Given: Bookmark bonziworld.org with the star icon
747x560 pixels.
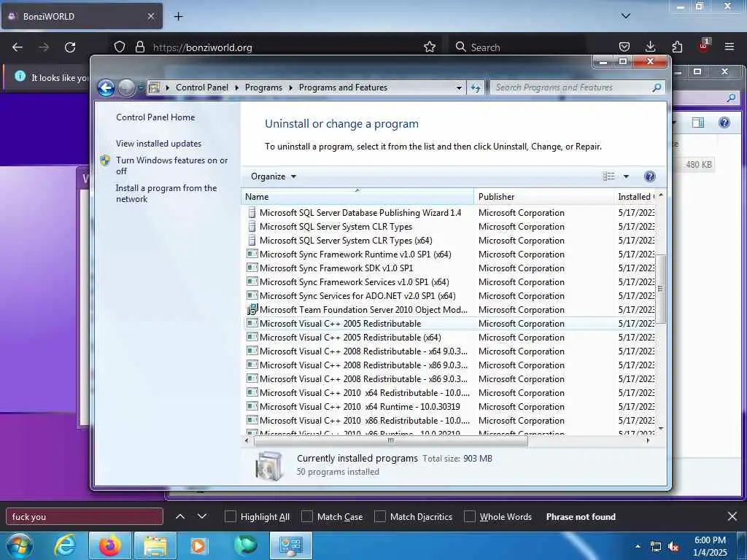Looking at the screenshot, I should [x=430, y=47].
